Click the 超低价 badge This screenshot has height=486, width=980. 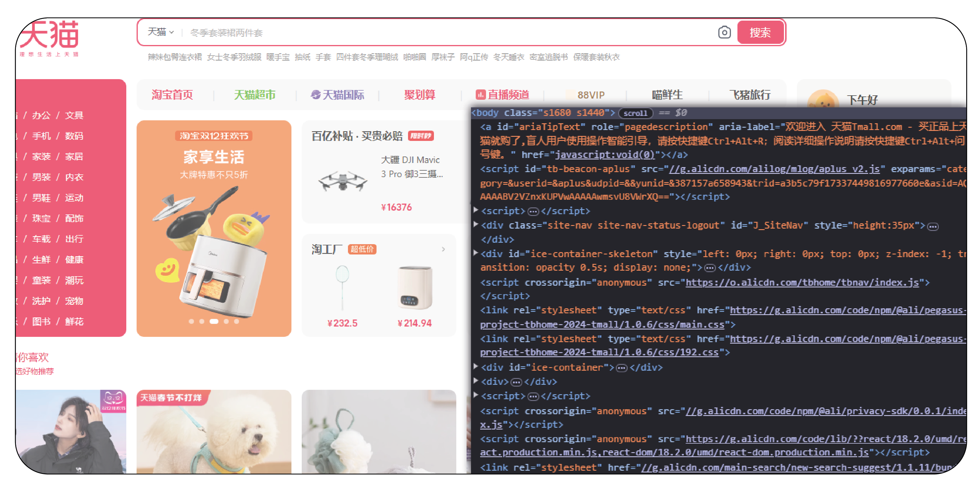coord(362,249)
